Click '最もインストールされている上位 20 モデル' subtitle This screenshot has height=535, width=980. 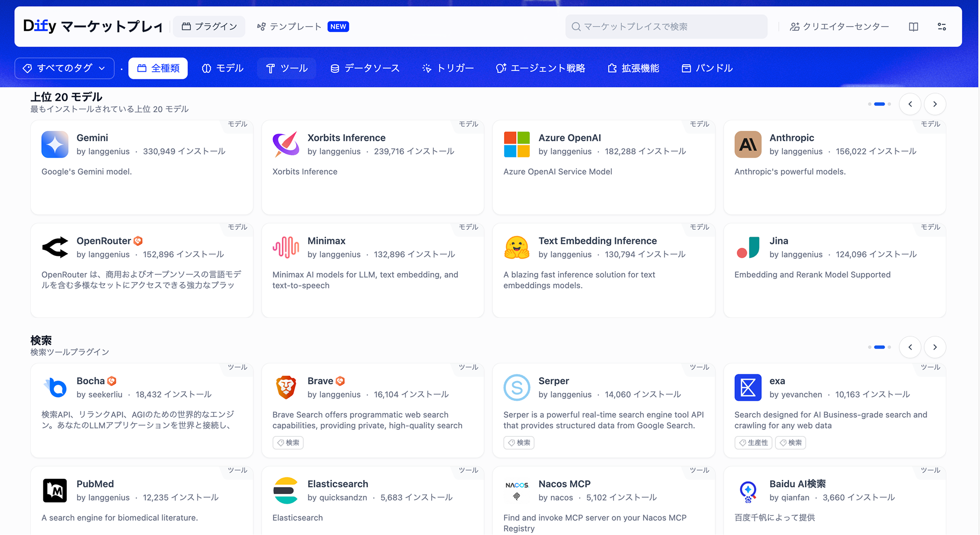click(109, 109)
